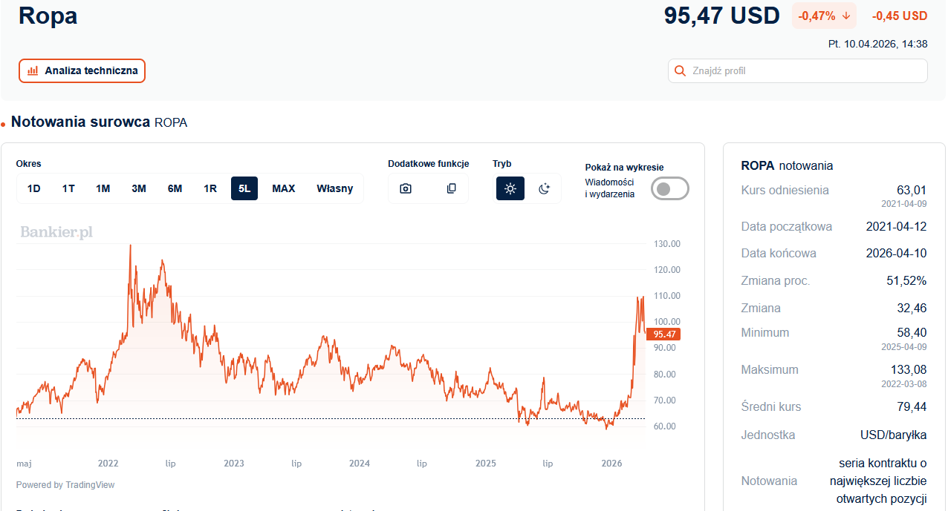The image size is (948, 511).
Task: Click the 95,47 USD price heading
Action: point(722,16)
